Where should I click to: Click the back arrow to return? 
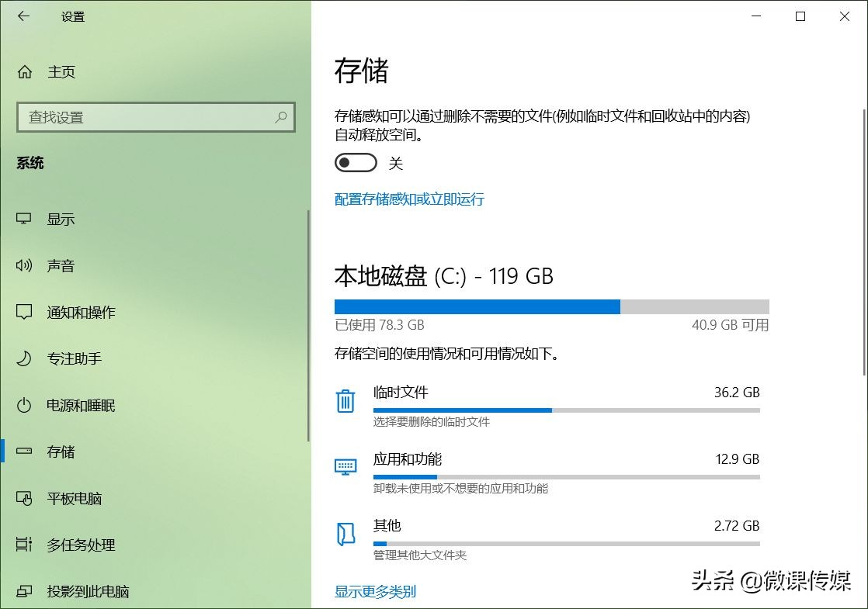coord(23,16)
